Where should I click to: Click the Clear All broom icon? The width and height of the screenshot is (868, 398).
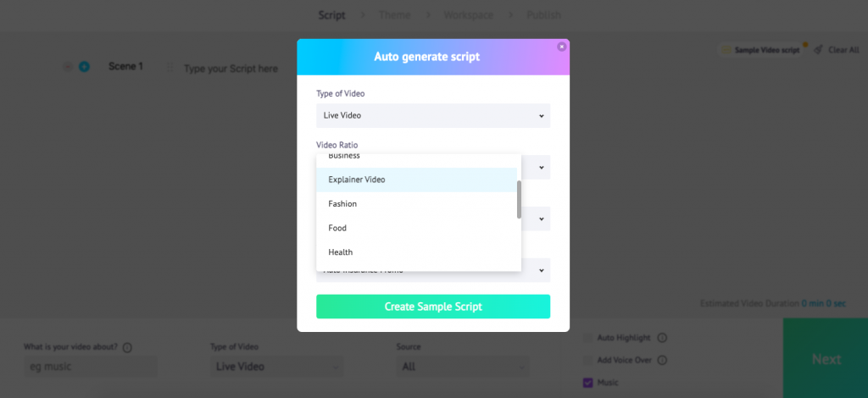(818, 50)
